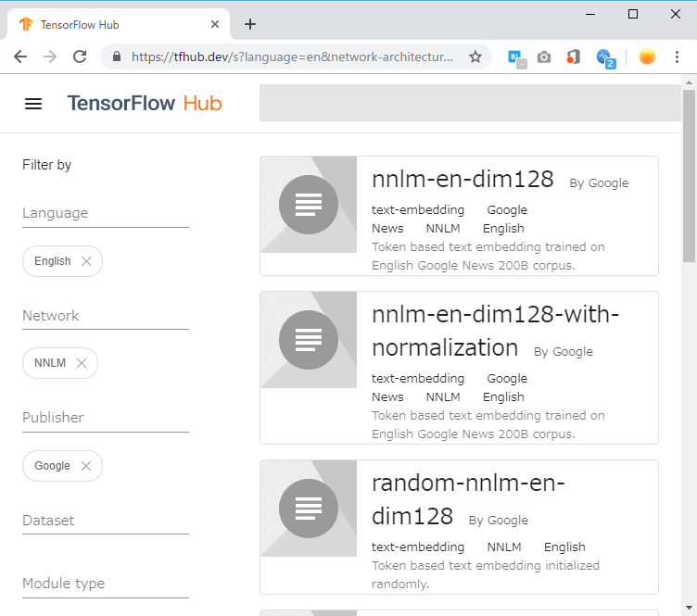Click the blue extension with badge 2
This screenshot has height=616, width=697.
[605, 57]
